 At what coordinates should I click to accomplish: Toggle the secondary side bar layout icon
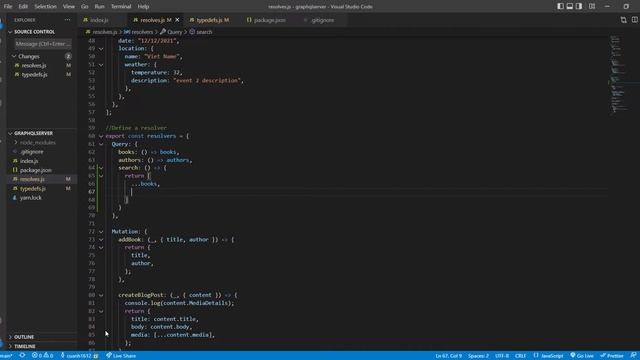click(x=579, y=6)
